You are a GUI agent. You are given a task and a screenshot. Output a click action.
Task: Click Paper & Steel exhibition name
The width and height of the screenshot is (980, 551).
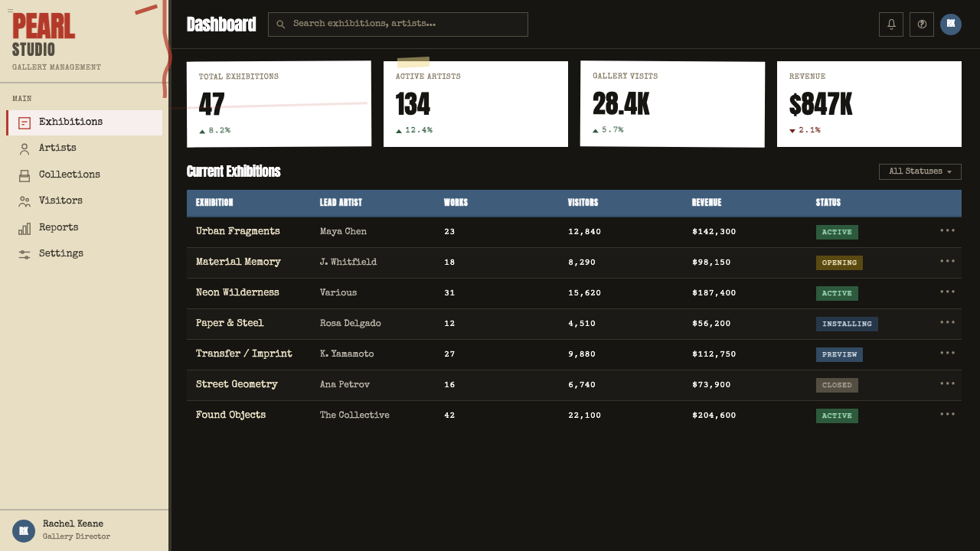(230, 323)
